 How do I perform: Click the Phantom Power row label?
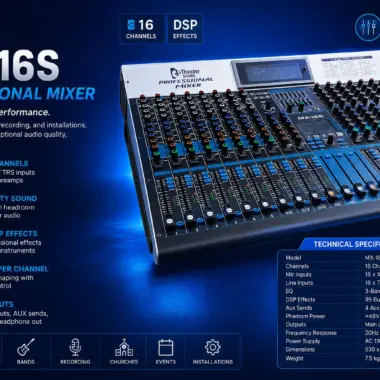coord(305,316)
